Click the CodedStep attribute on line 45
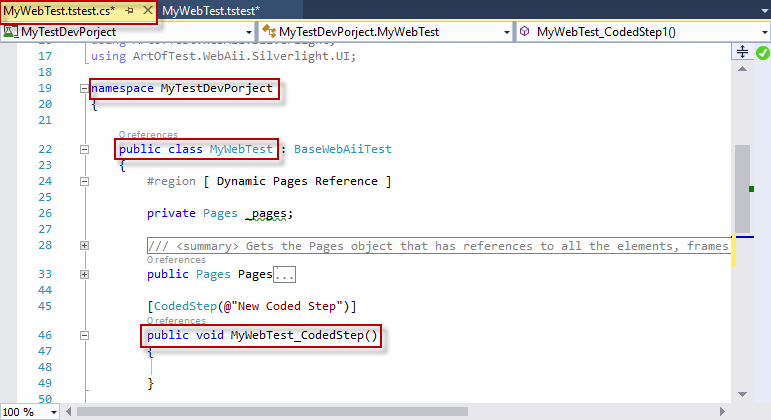Screen dimensions: 771x420 tap(185, 306)
